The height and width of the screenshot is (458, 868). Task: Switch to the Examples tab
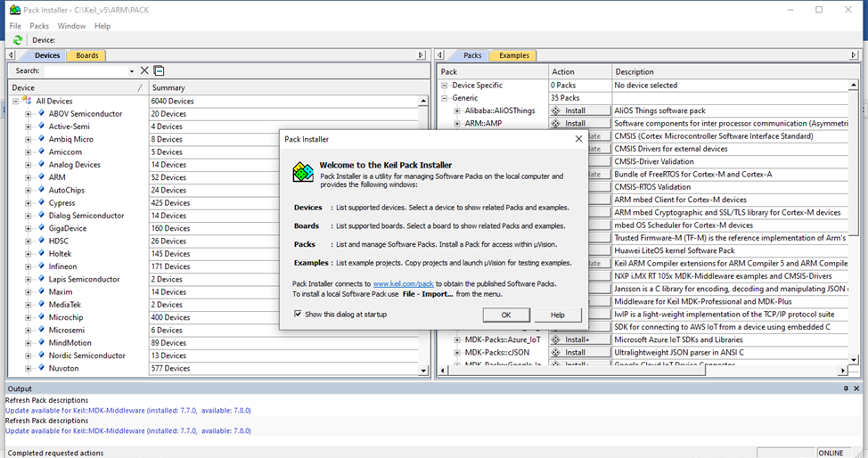514,55
